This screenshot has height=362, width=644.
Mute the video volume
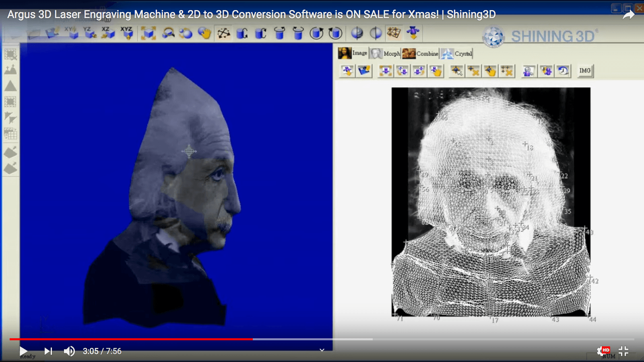tap(69, 351)
